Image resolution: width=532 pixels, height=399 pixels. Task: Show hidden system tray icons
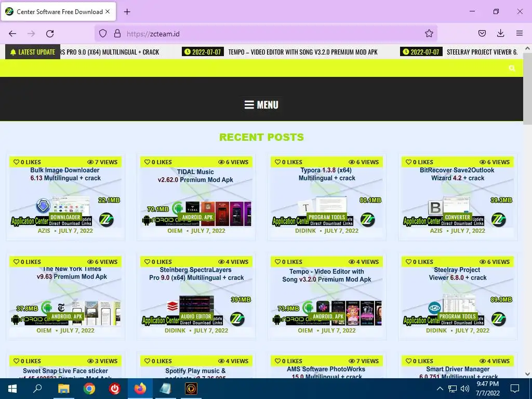(x=440, y=389)
